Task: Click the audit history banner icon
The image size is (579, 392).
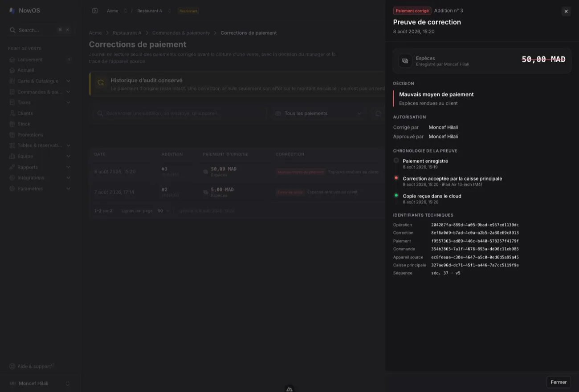Action: (101, 83)
